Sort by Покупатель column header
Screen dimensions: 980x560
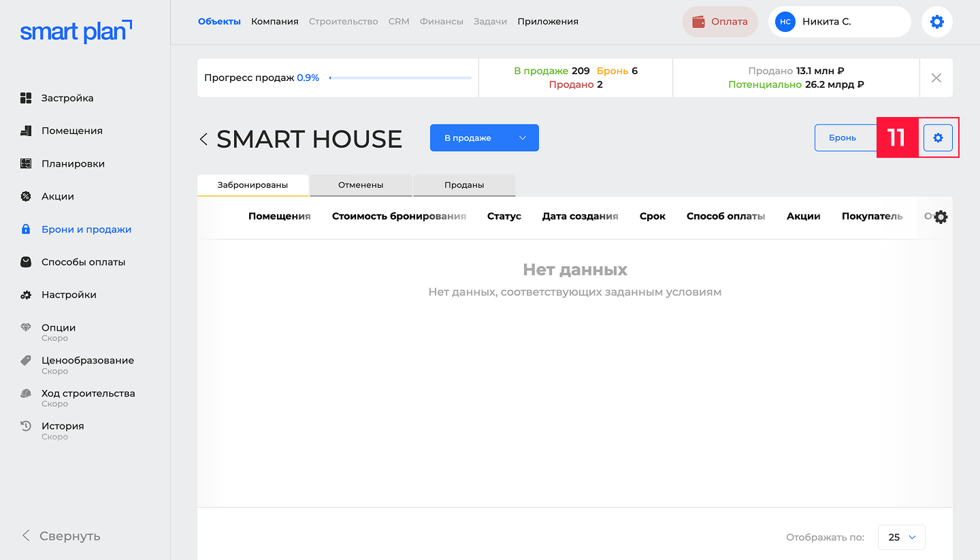[872, 216]
